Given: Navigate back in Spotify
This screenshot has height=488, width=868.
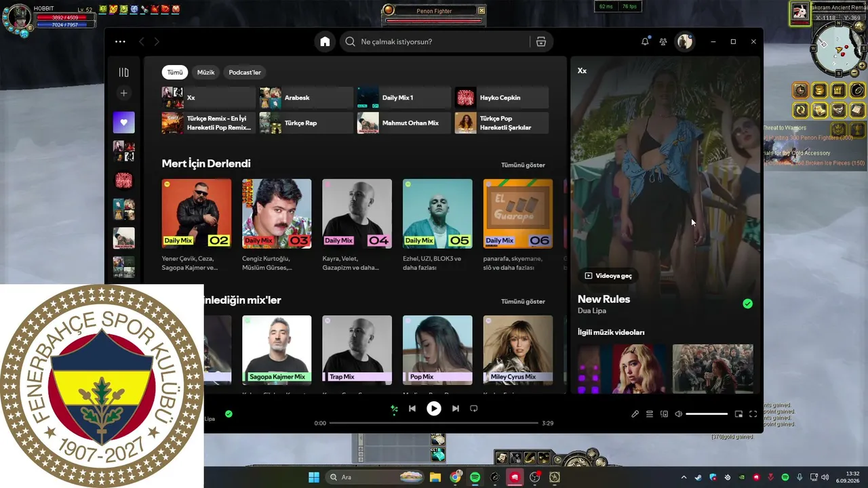Looking at the screenshot, I should click(x=141, y=42).
